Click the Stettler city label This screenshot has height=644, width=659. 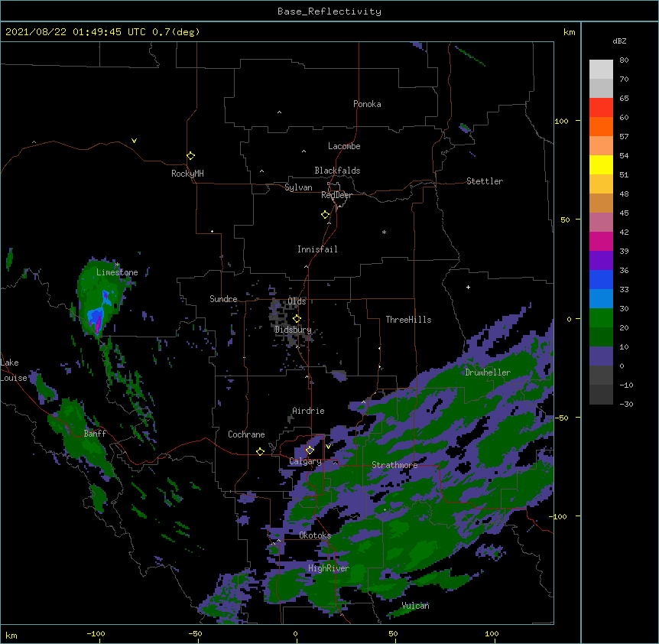(485, 181)
